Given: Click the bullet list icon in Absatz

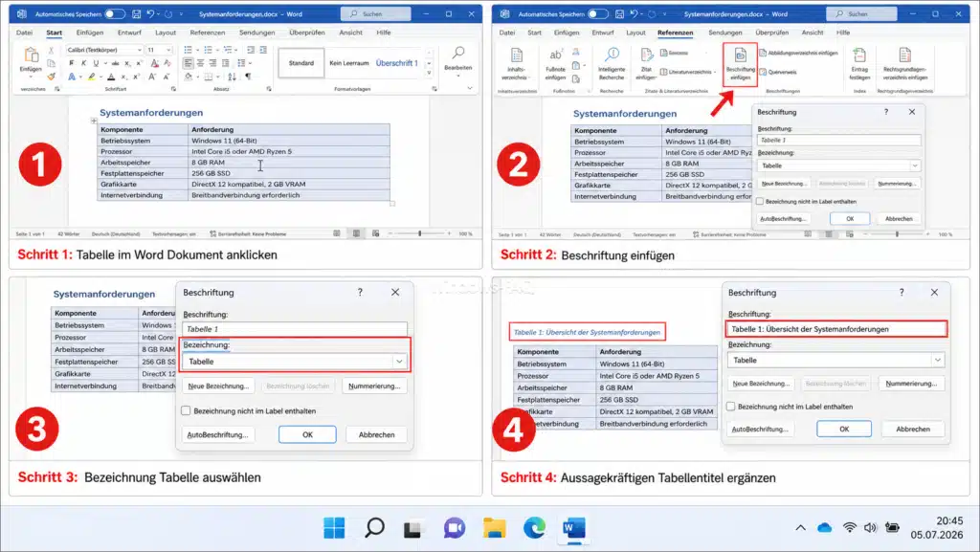Looking at the screenshot, I should pos(189,50).
